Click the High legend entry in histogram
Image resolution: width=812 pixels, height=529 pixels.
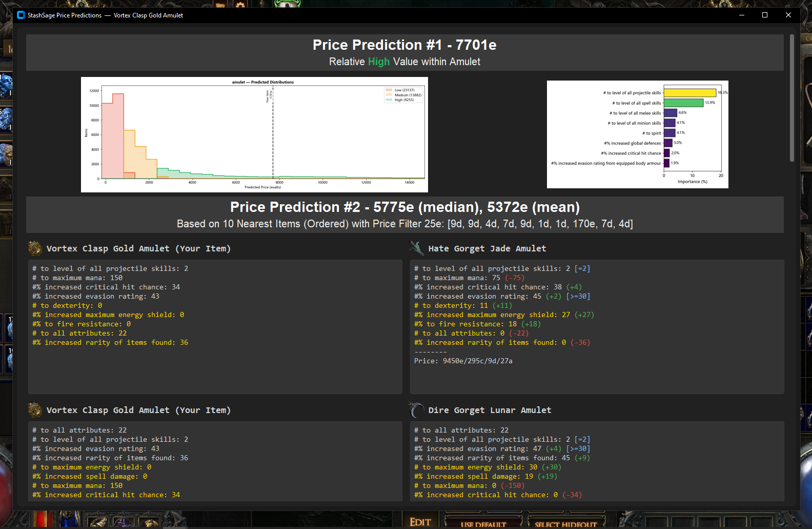tap(403, 100)
